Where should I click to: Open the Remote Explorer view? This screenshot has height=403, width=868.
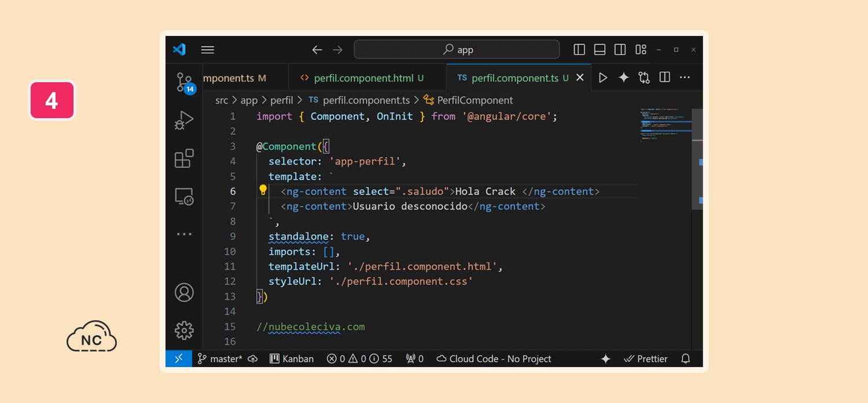pyautogui.click(x=184, y=197)
